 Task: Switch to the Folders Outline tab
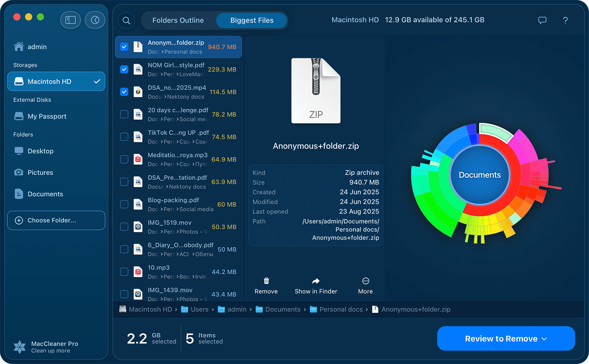[178, 20]
